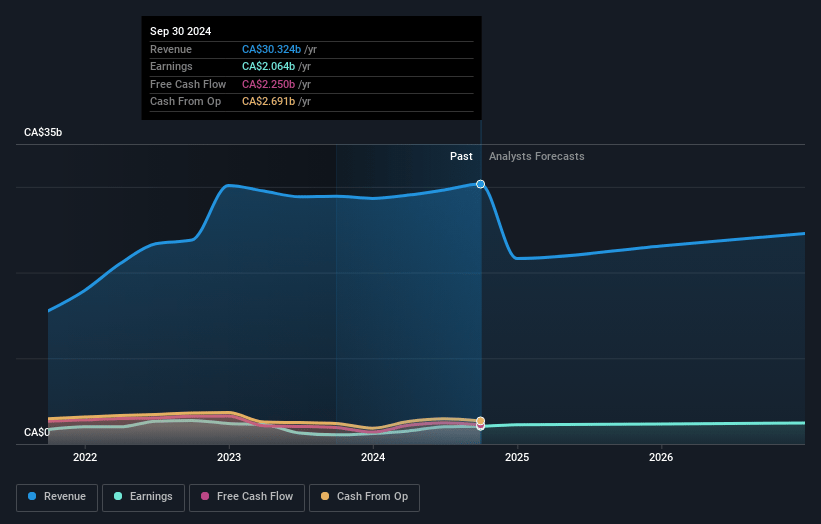
Task: Click the CA$2.691b cash from op value
Action: [x=269, y=102]
